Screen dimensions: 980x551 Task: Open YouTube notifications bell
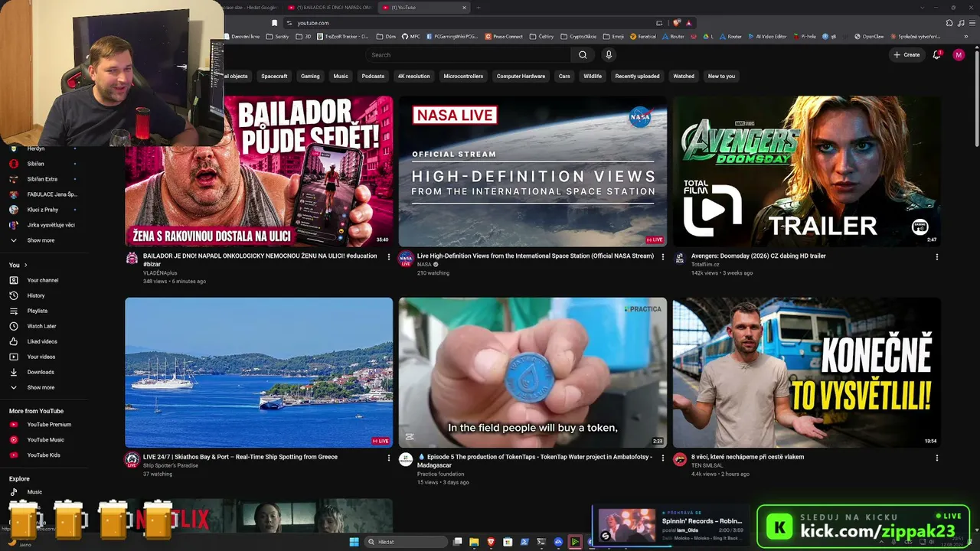pos(936,55)
